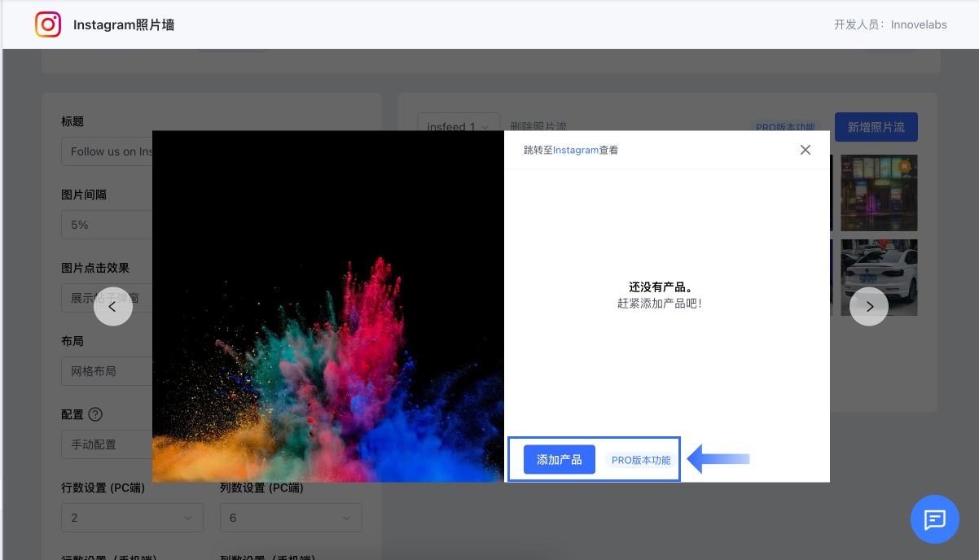Image resolution: width=979 pixels, height=560 pixels.
Task: Open the 手动配置 dropdown
Action: (x=106, y=444)
